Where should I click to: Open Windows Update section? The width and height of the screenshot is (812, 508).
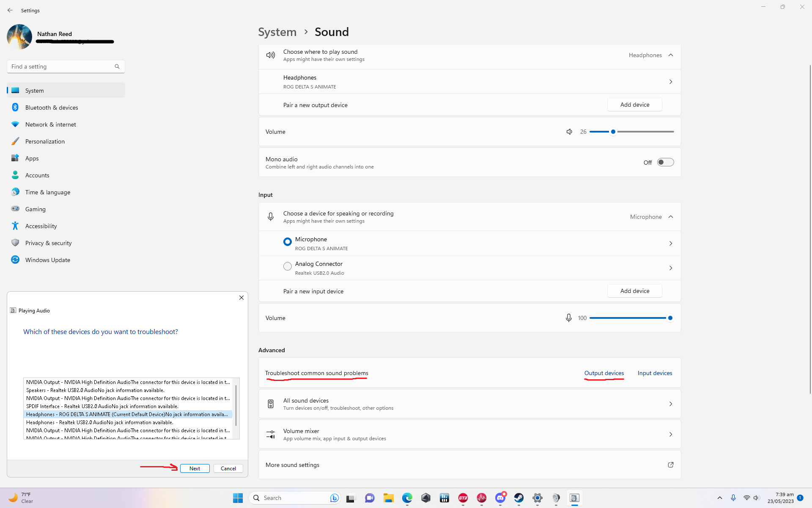pos(48,260)
